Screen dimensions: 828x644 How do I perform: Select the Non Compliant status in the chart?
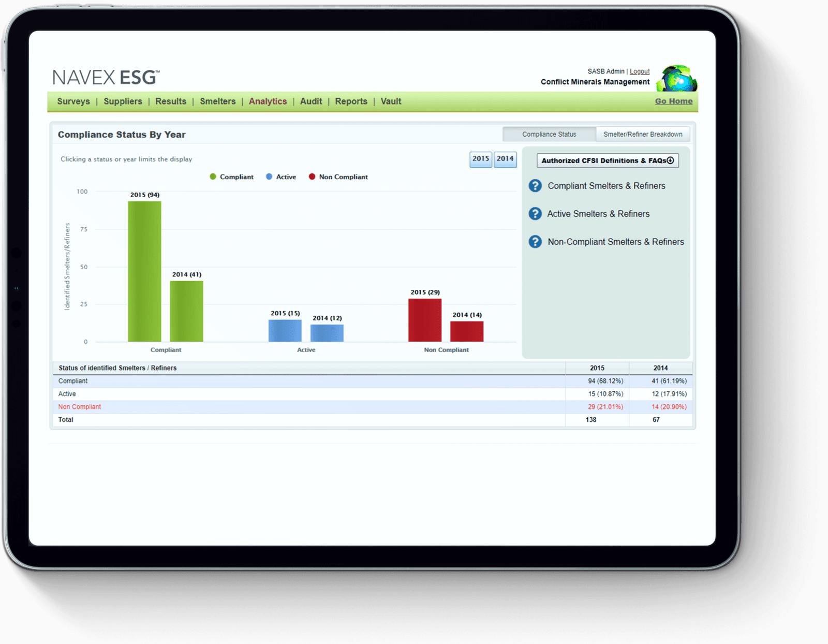pyautogui.click(x=446, y=349)
